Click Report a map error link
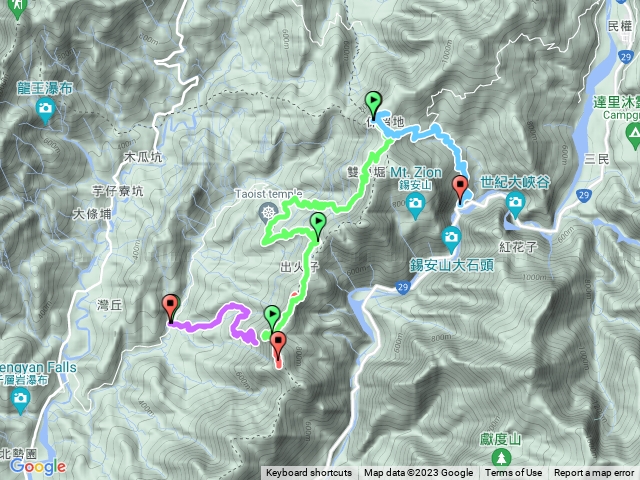Image resolution: width=640 pixels, height=480 pixels. coord(594,473)
